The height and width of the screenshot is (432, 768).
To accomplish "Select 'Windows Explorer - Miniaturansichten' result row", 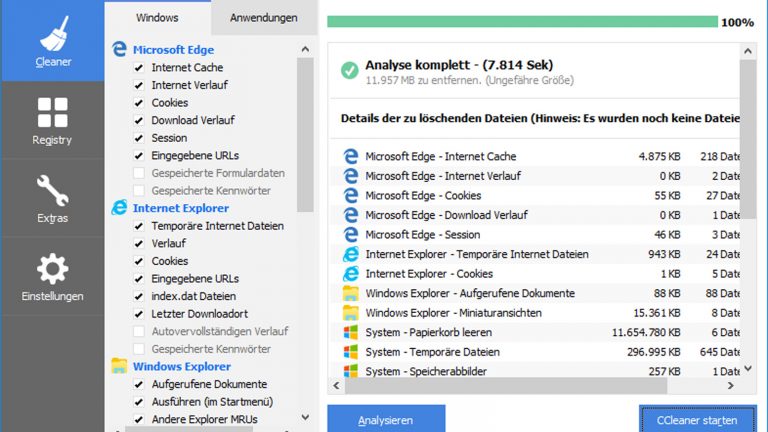I will (x=535, y=313).
